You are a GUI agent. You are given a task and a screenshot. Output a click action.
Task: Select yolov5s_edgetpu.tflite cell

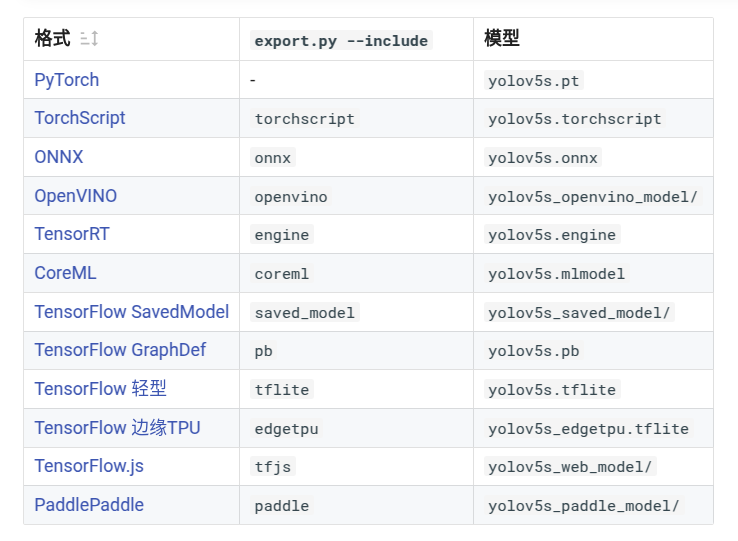point(588,428)
